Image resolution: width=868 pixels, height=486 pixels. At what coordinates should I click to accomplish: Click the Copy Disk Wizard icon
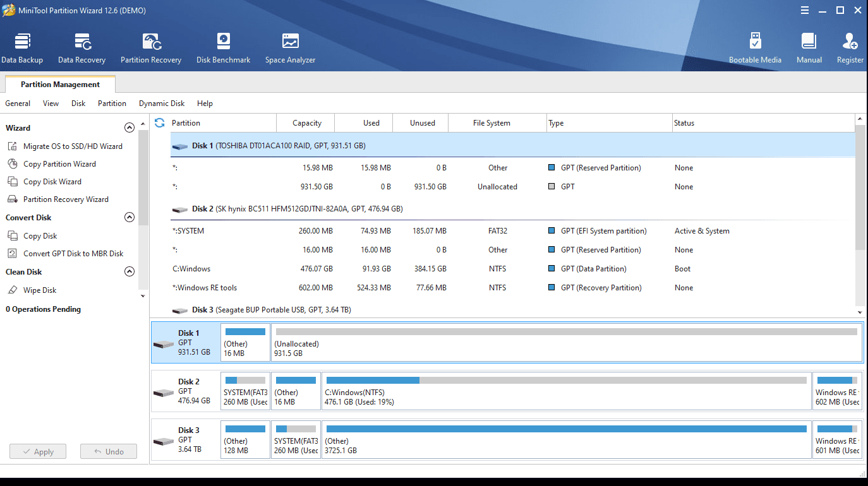point(12,182)
